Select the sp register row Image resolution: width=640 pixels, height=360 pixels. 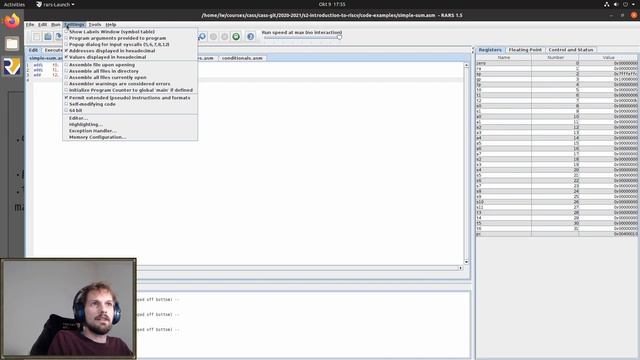tap(557, 74)
